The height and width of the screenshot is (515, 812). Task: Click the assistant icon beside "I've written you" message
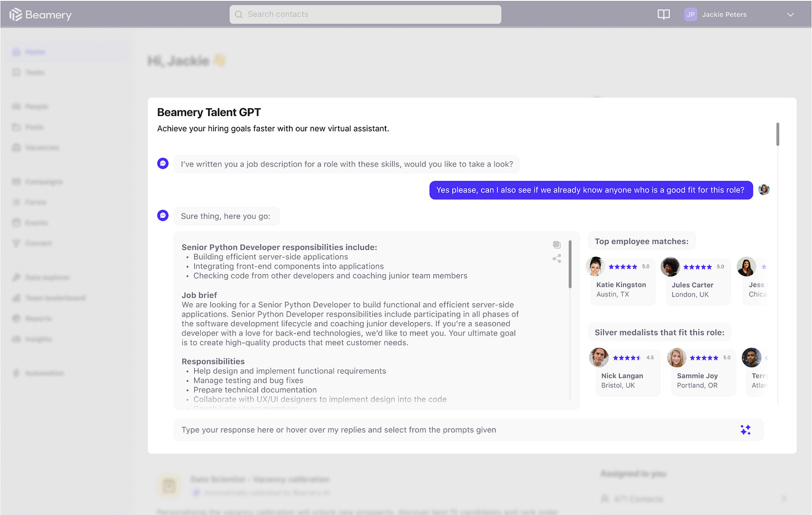[x=163, y=163]
